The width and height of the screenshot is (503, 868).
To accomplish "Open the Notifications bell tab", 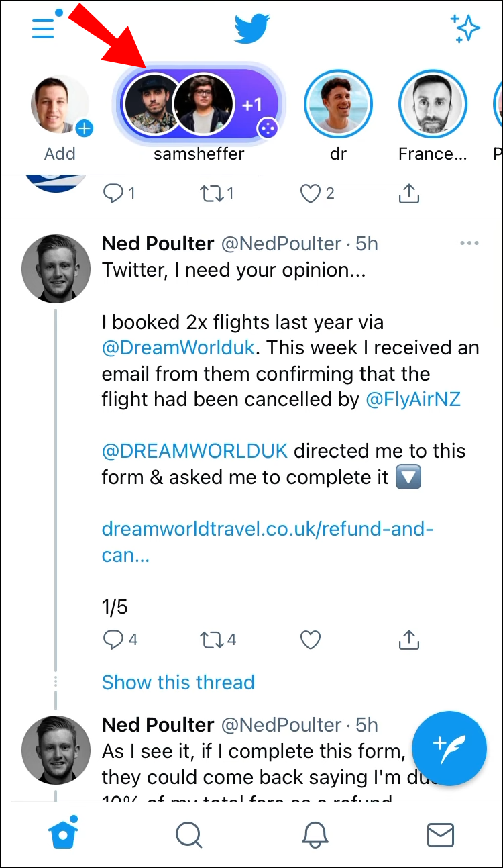I will click(x=315, y=835).
